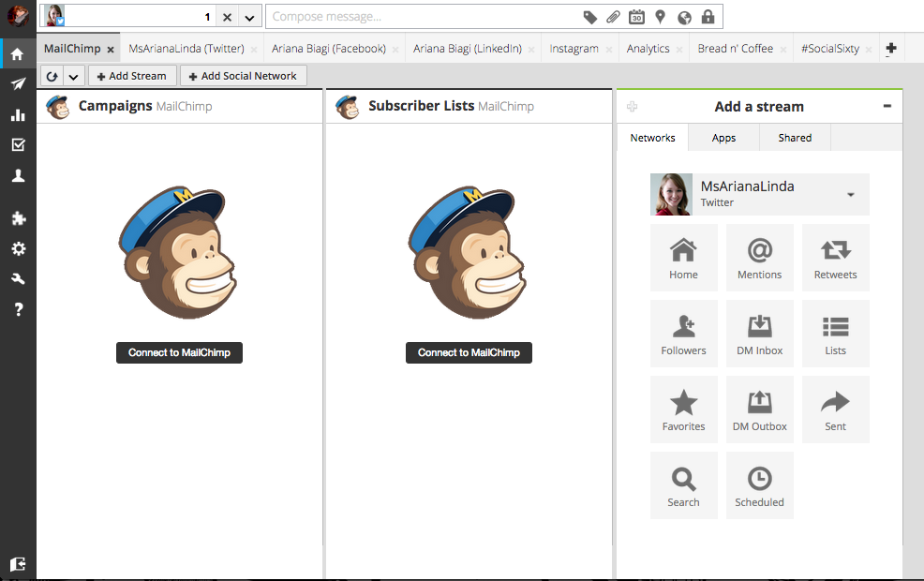Viewport: 924px width, 581px height.
Task: Open the Publisher paper plane icon
Action: (x=18, y=83)
